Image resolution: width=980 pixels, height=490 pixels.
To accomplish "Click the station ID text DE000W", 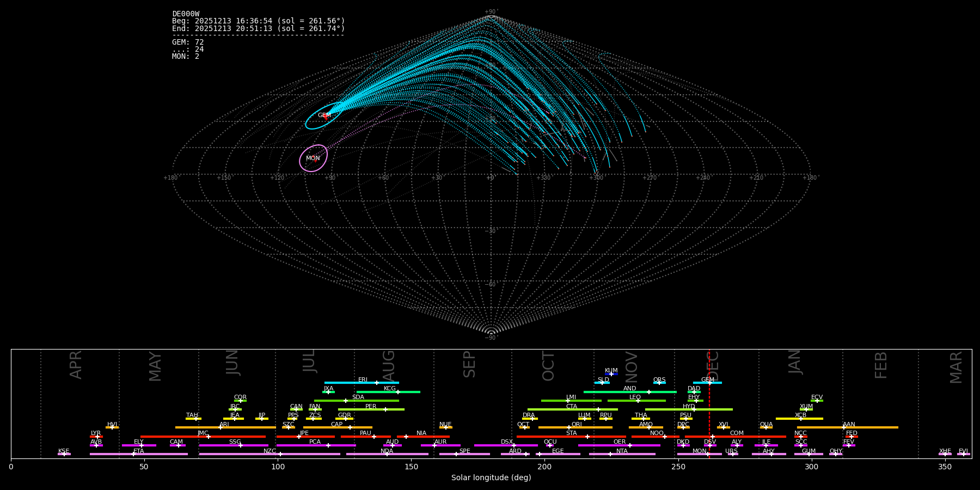I will pyautogui.click(x=186, y=14).
